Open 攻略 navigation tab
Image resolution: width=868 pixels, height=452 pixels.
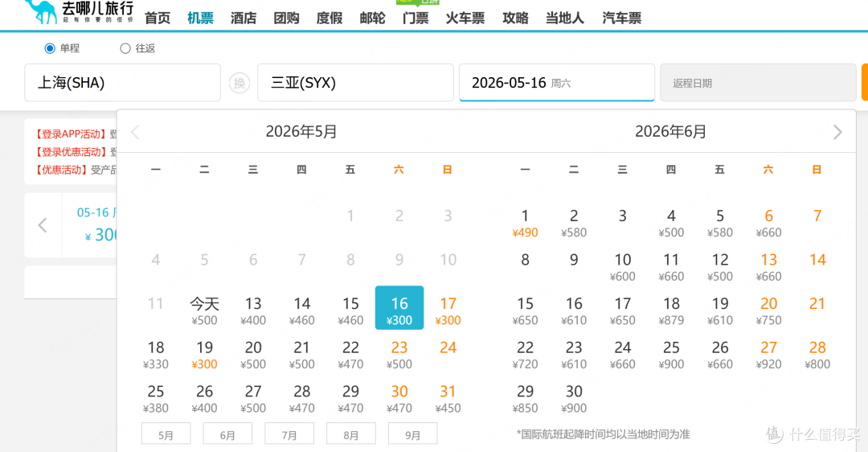[x=515, y=18]
